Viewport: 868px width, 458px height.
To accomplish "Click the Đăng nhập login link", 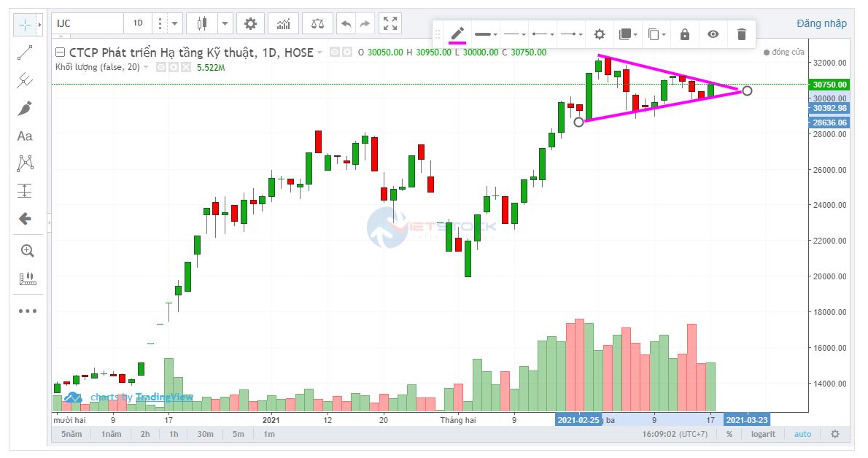I will pyautogui.click(x=821, y=23).
